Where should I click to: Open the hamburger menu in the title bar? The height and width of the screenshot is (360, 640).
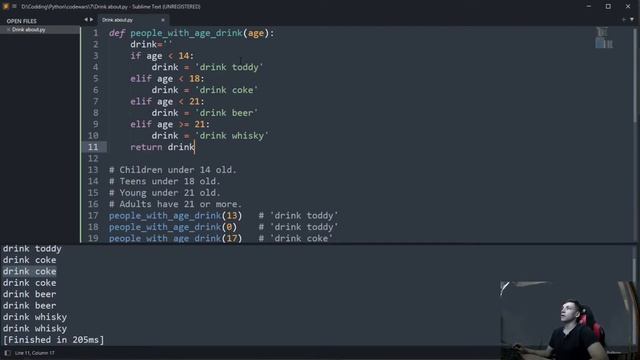point(14,7)
